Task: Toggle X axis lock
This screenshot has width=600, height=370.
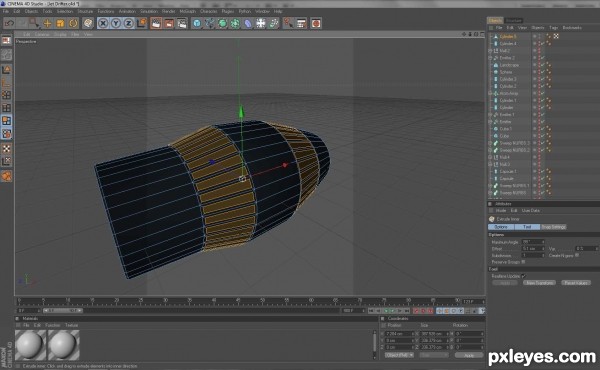Action: [103, 23]
